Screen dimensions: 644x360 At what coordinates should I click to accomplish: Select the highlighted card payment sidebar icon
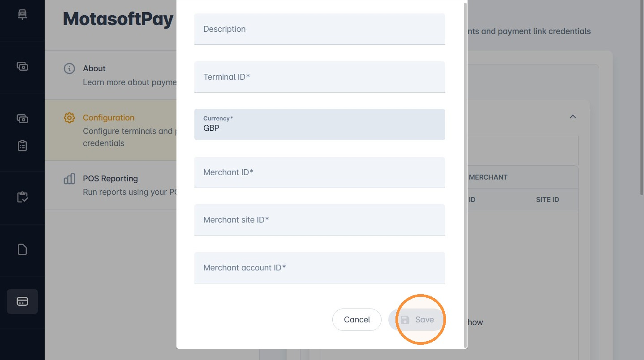coord(22,301)
